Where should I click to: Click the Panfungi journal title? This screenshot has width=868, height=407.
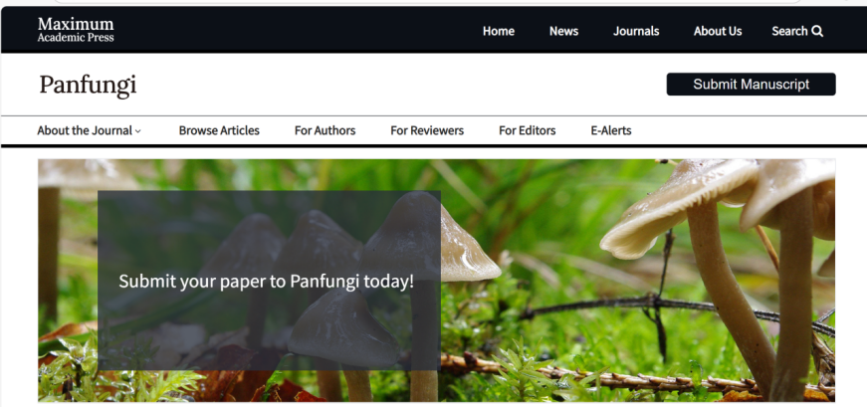pos(88,86)
